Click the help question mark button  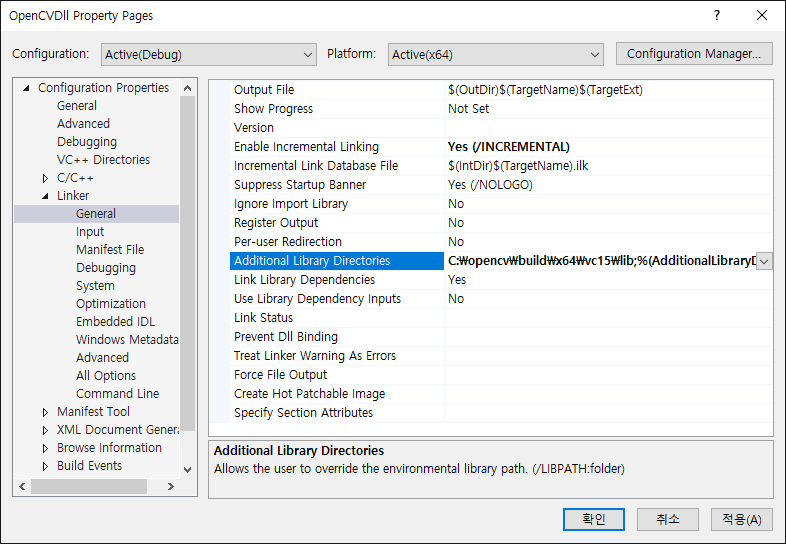[717, 16]
